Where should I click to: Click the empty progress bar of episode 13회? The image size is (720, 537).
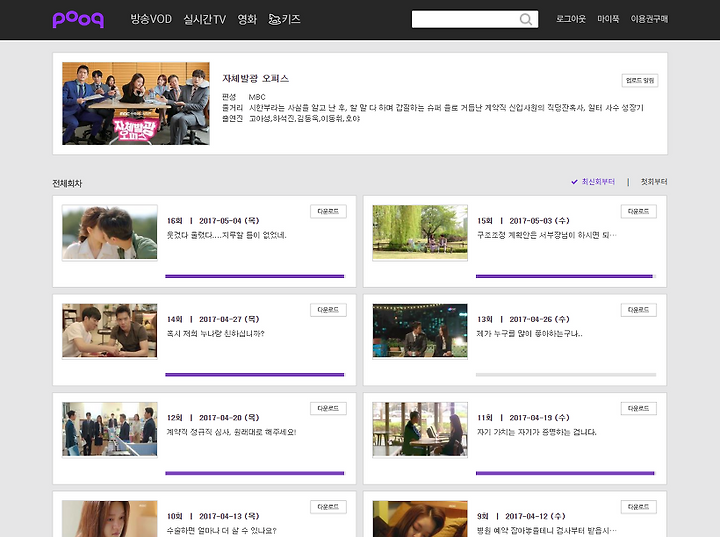click(566, 375)
